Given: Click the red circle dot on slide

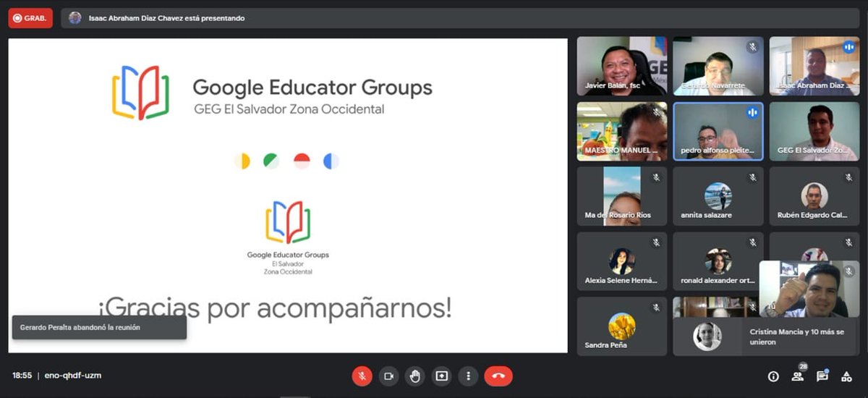Looking at the screenshot, I should click(302, 161).
